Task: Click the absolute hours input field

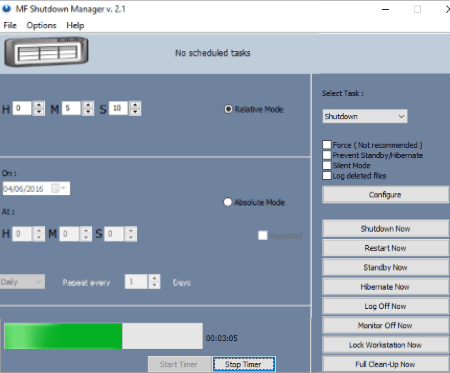Action: pyautogui.click(x=22, y=234)
